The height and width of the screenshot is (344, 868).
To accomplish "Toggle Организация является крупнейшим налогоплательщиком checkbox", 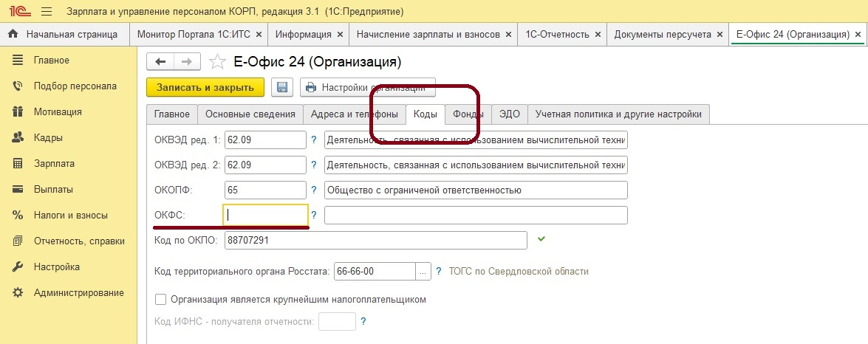I will coord(160,300).
